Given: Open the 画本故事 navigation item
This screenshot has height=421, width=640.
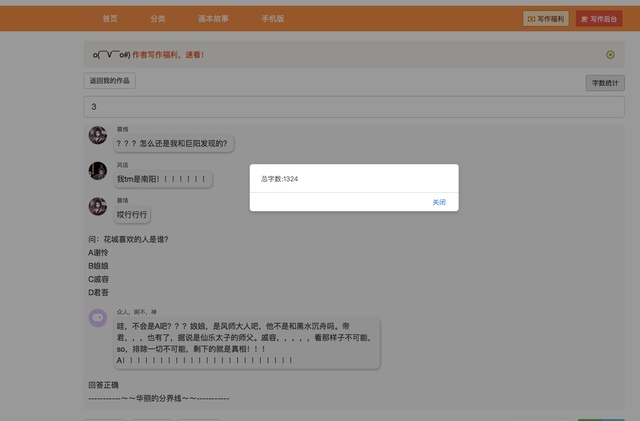Looking at the screenshot, I should (213, 18).
